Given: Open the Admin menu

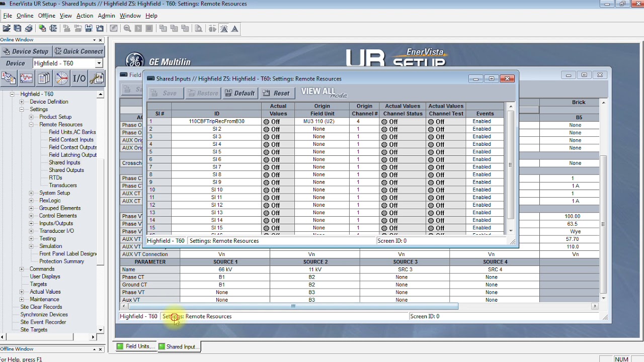Looking at the screenshot, I should coord(106,16).
